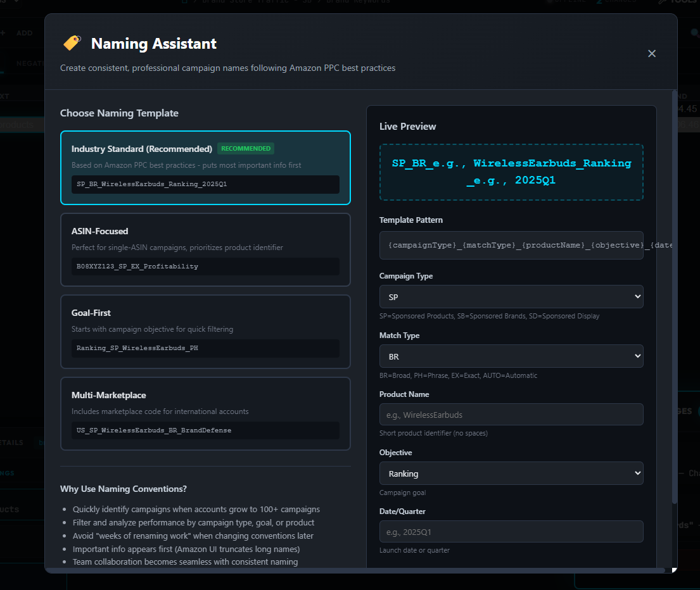Click the Product Name input field
The image size is (700, 590).
coord(511,414)
